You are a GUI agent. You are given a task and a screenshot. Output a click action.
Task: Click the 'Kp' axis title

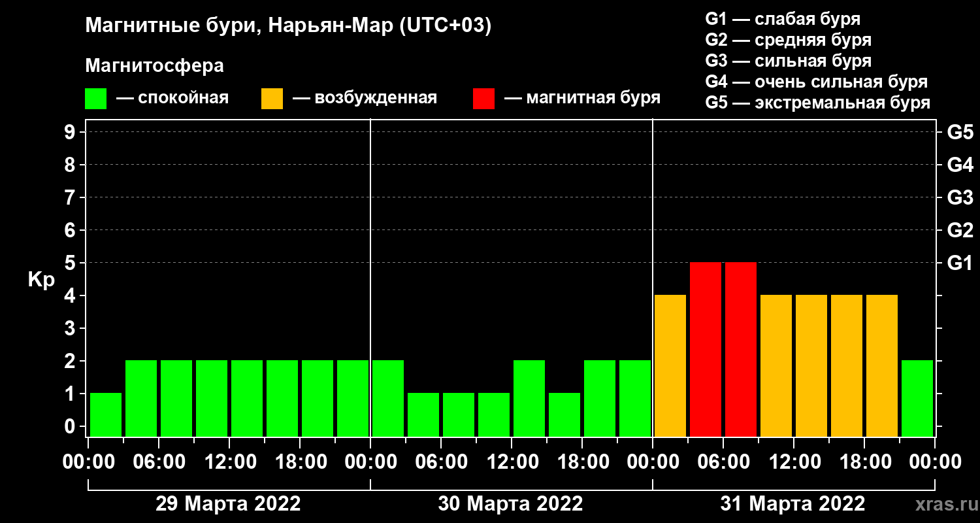click(x=41, y=280)
